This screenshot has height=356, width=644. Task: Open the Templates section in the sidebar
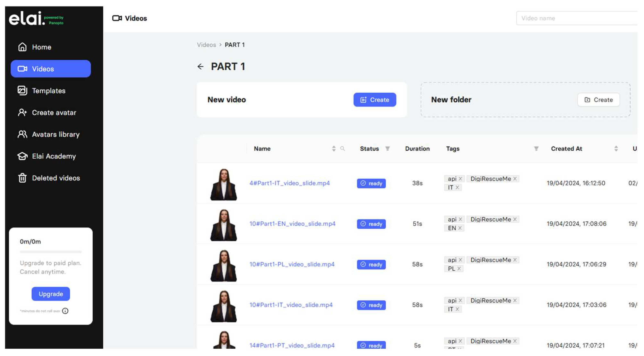[x=49, y=91]
